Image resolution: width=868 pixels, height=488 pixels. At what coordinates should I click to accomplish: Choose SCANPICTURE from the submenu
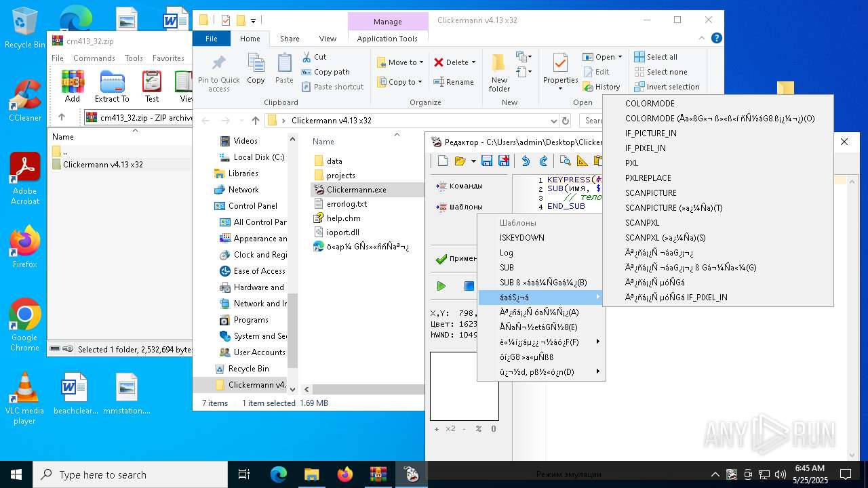coord(718,193)
